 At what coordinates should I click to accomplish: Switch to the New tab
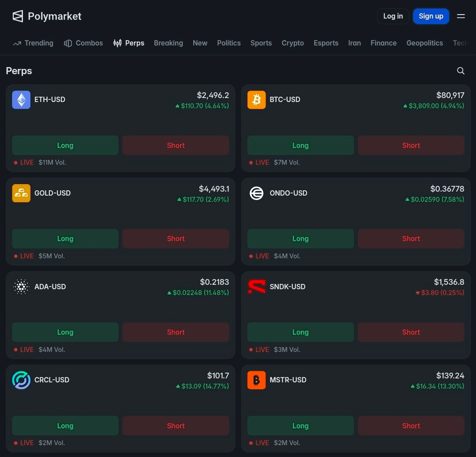[x=200, y=43]
